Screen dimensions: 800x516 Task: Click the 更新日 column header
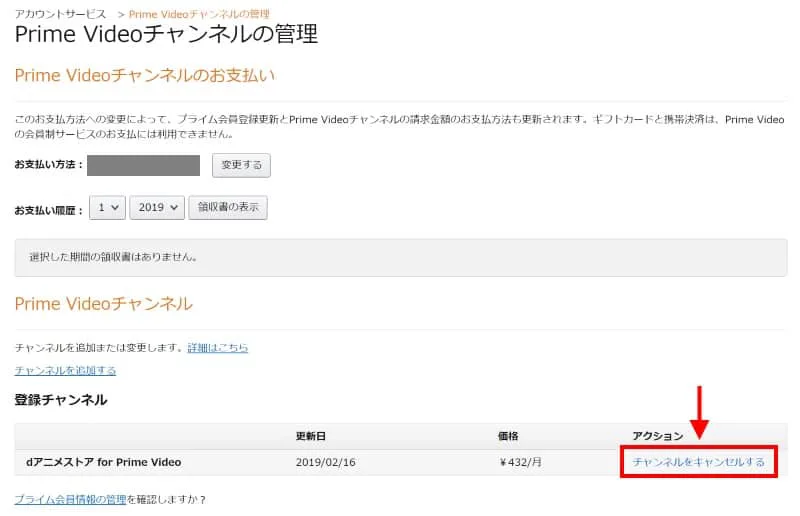click(309, 436)
